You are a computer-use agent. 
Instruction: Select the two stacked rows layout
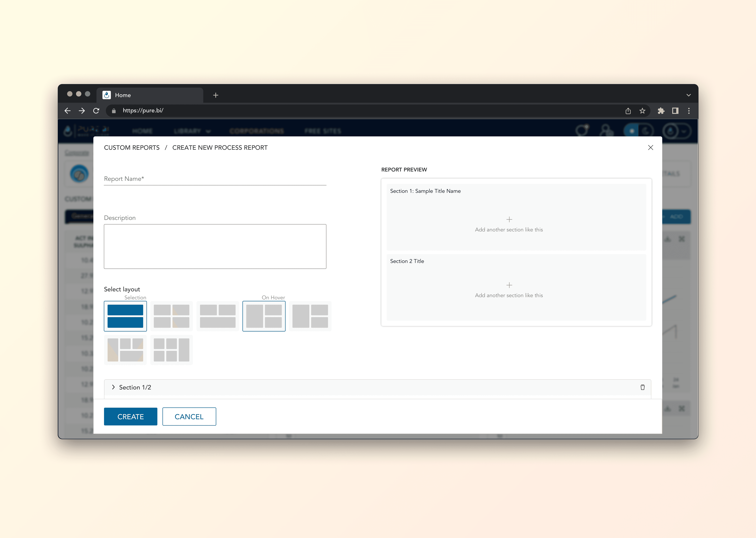125,316
